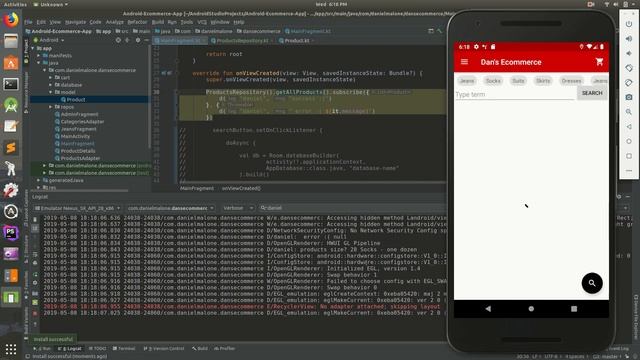Take an emulator screenshot with the camera icon
Screen dimensions: 640x360
tap(629, 98)
